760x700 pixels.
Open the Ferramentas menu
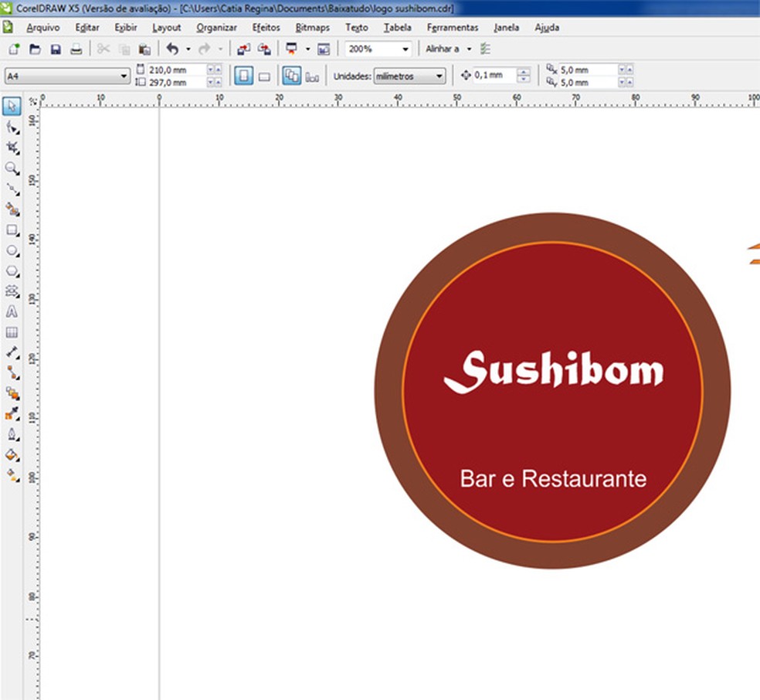point(453,27)
